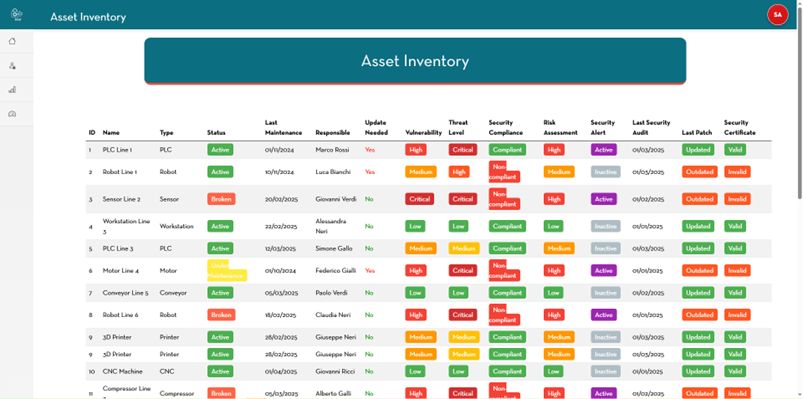Click Under Maintenance badge for Motor Line 4
Screen dimensions: 803x399
click(226, 270)
